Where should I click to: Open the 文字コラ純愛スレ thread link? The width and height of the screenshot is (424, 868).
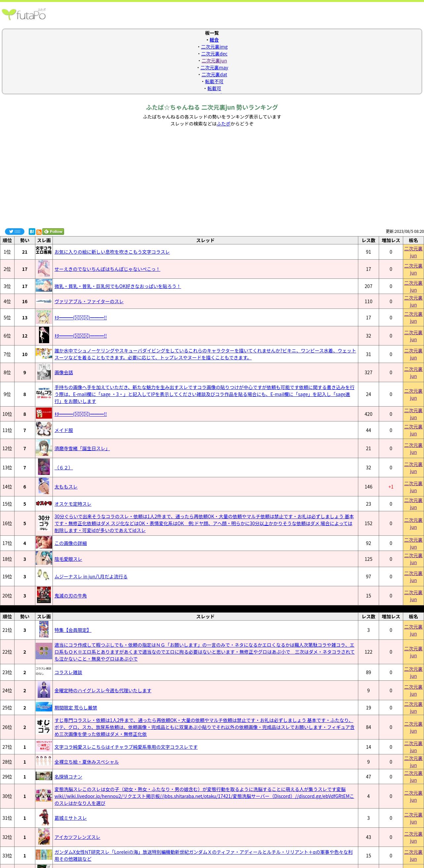(x=126, y=747)
